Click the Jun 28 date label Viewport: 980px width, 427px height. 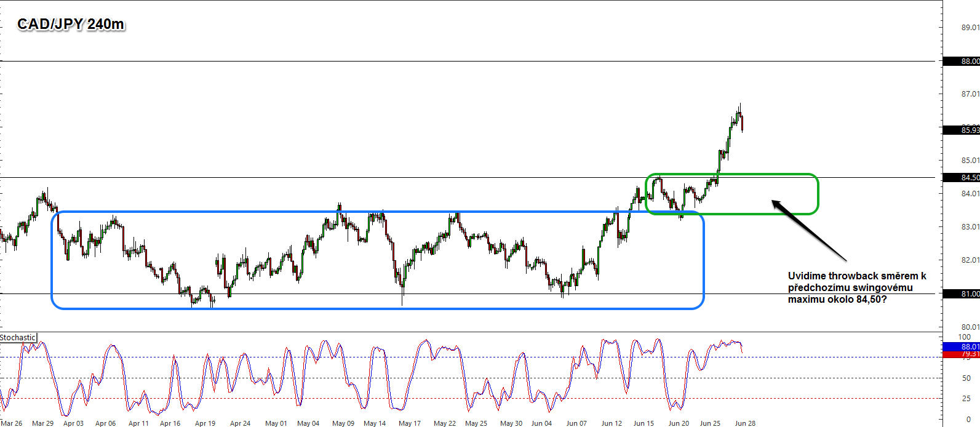pyautogui.click(x=746, y=423)
